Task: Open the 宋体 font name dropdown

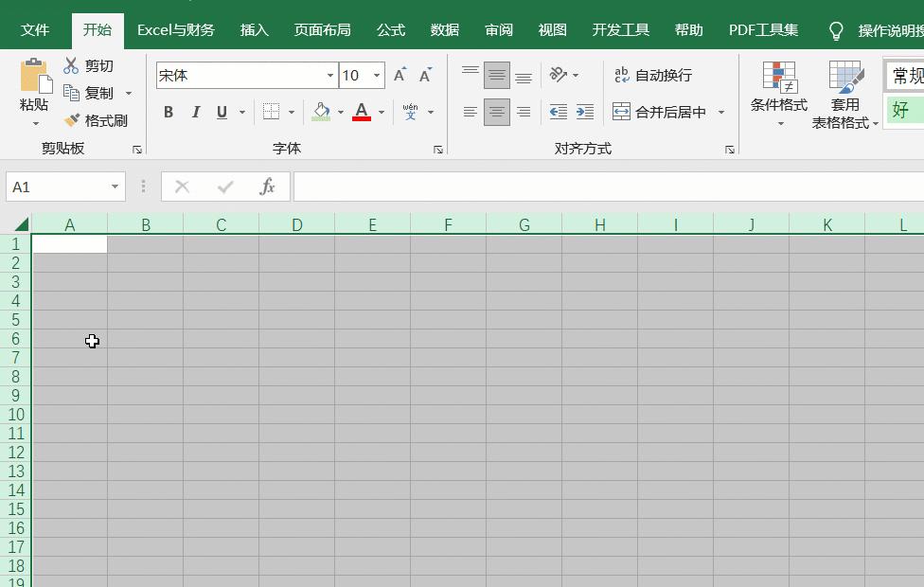Action: coord(329,75)
